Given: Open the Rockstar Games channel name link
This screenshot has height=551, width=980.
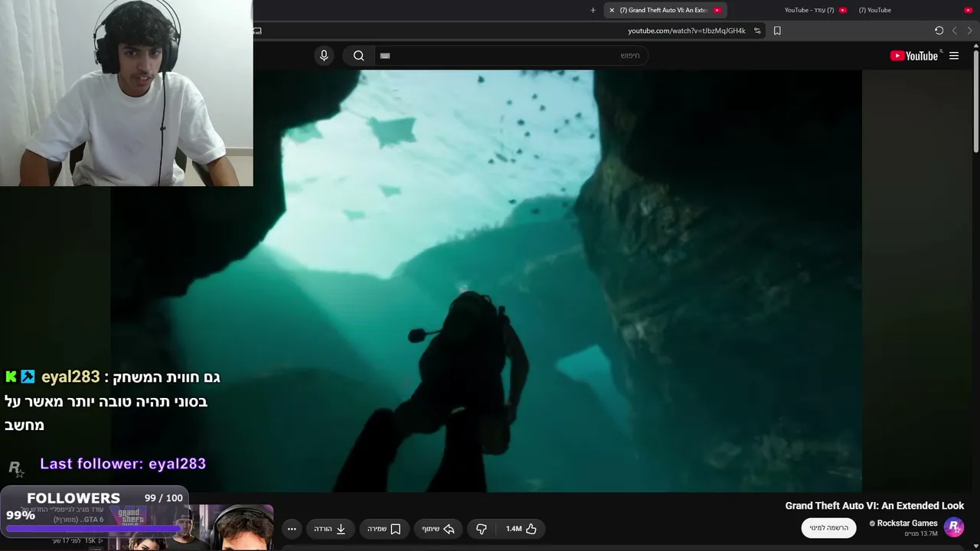Looking at the screenshot, I should (907, 523).
